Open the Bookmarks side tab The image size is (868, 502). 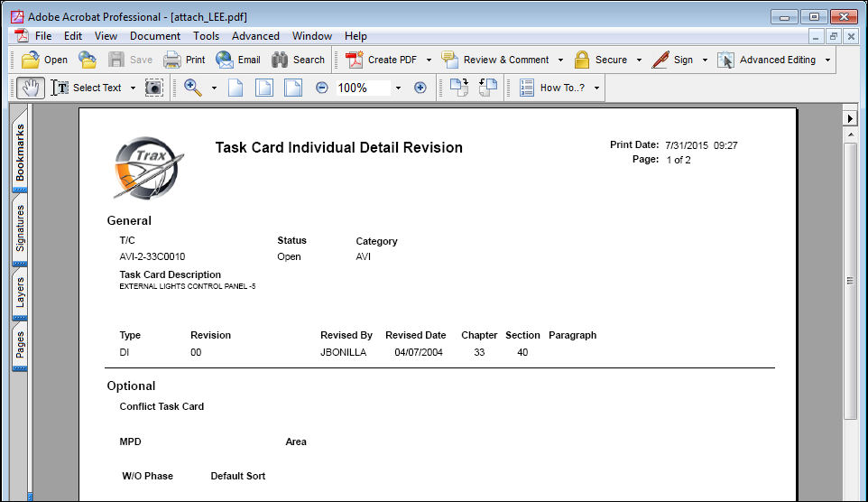click(20, 153)
